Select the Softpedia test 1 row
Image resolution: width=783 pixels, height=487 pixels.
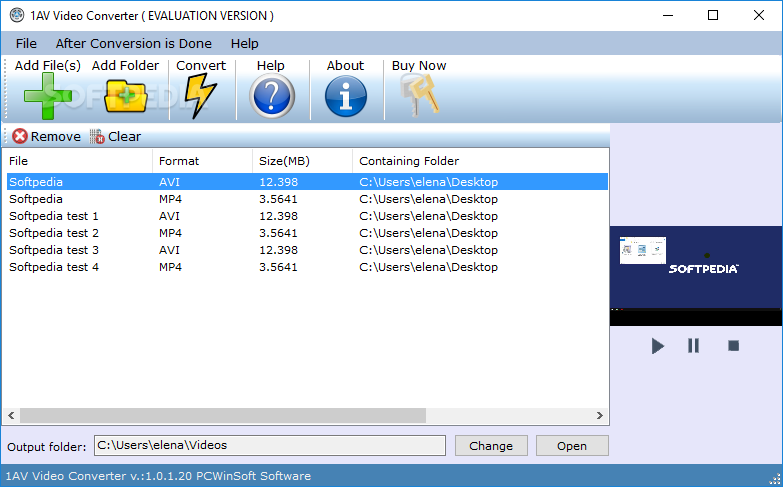307,216
